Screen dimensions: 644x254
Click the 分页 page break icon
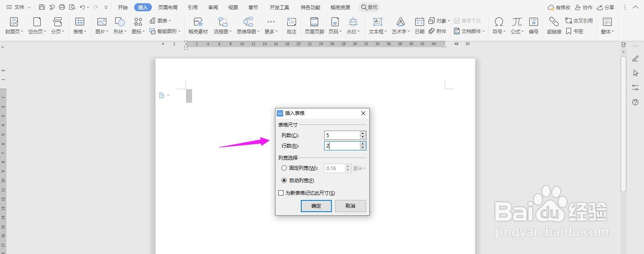click(58, 22)
